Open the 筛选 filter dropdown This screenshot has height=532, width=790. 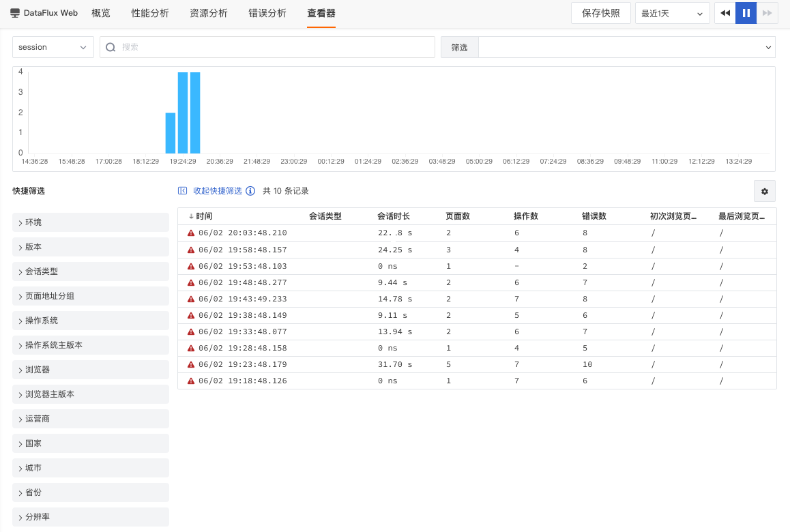tap(626, 47)
